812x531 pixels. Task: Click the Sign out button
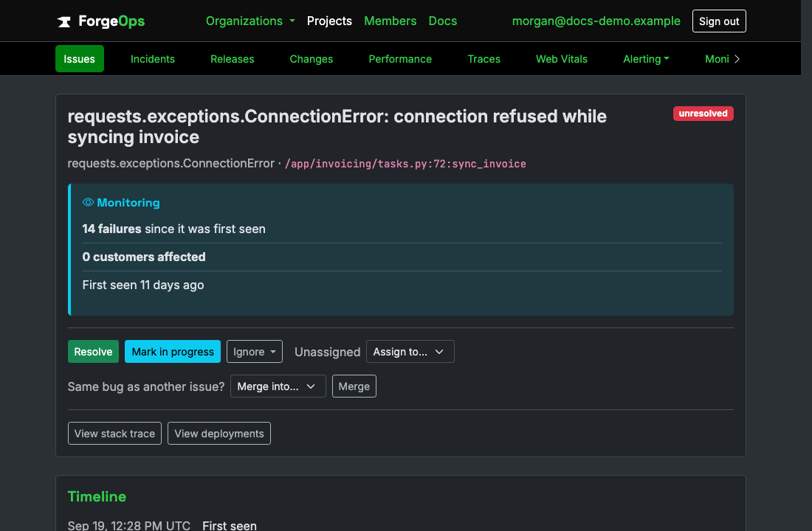[x=719, y=21]
